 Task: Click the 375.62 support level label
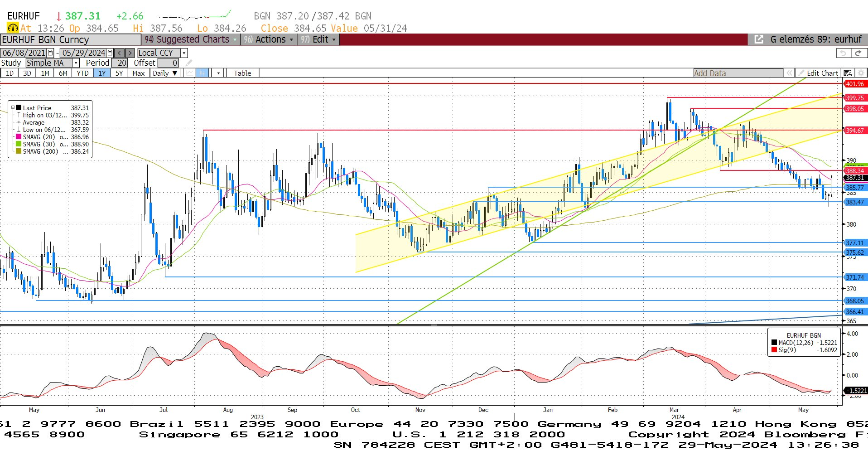855,252
